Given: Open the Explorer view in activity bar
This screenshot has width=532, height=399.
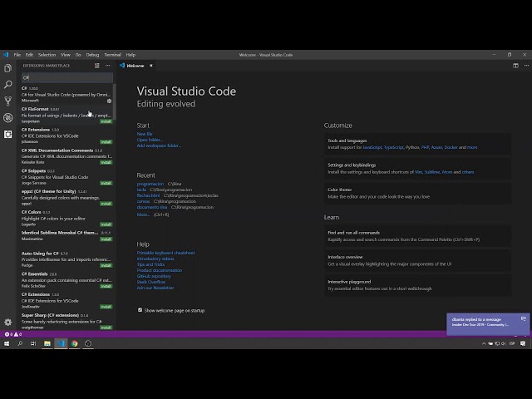Looking at the screenshot, I should [x=7, y=68].
